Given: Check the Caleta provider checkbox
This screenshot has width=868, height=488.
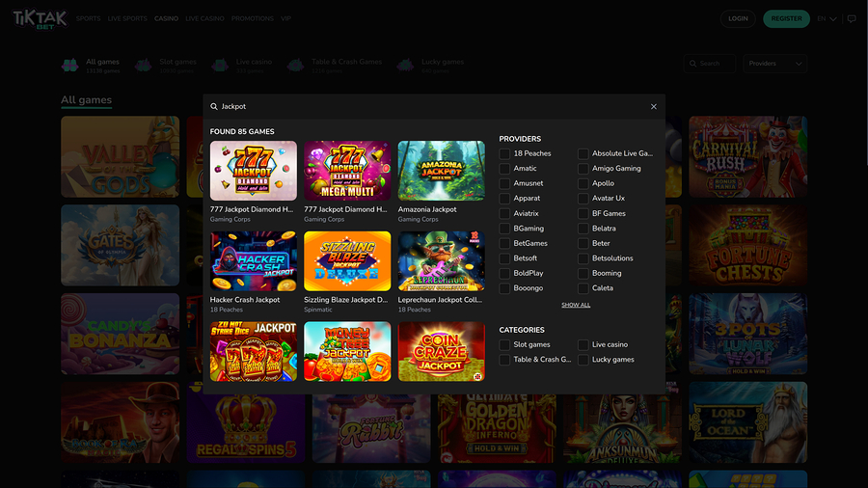Looking at the screenshot, I should coord(583,288).
